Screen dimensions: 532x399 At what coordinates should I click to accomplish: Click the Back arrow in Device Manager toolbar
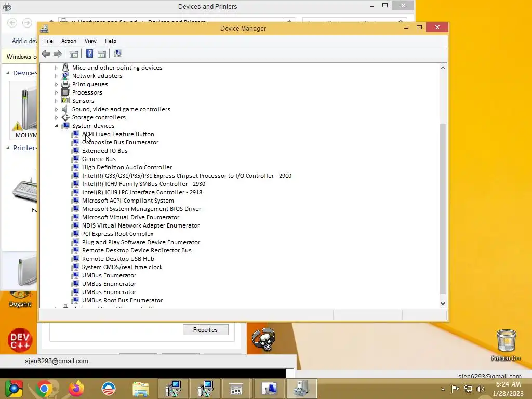(x=46, y=54)
